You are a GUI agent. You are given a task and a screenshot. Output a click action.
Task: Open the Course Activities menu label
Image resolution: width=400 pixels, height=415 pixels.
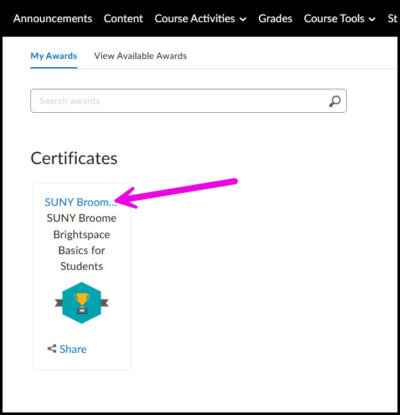[x=195, y=19]
